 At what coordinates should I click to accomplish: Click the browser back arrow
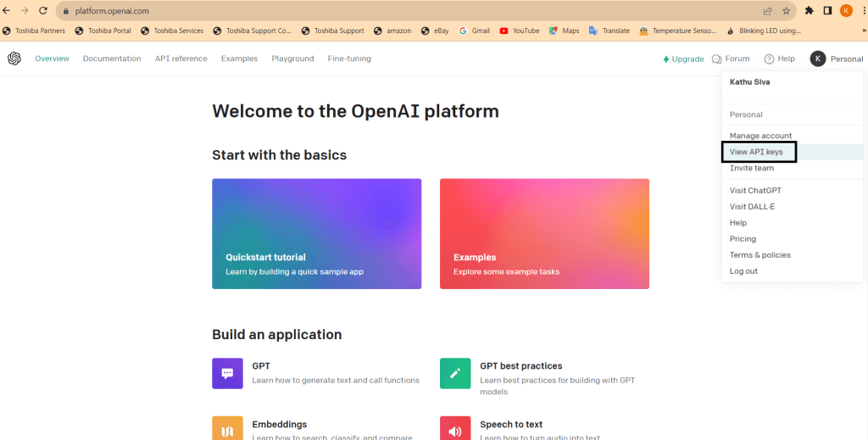pyautogui.click(x=7, y=10)
